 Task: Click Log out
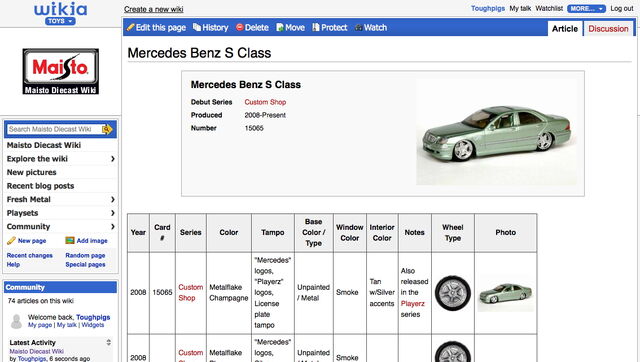622,8
